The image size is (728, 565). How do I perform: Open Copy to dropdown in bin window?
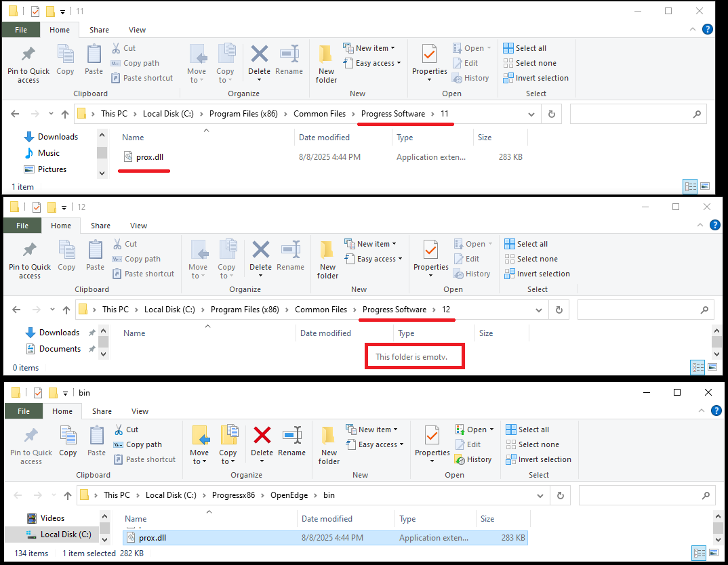[228, 457]
